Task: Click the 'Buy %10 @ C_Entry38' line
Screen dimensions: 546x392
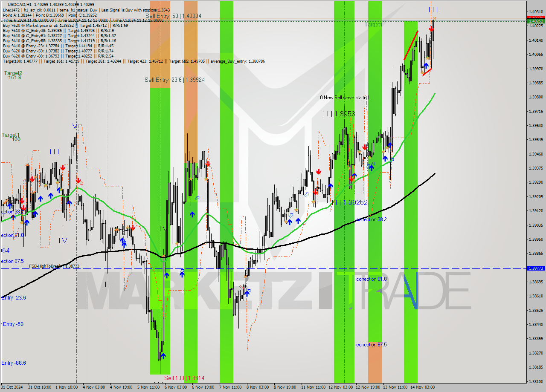Action: tap(58, 30)
